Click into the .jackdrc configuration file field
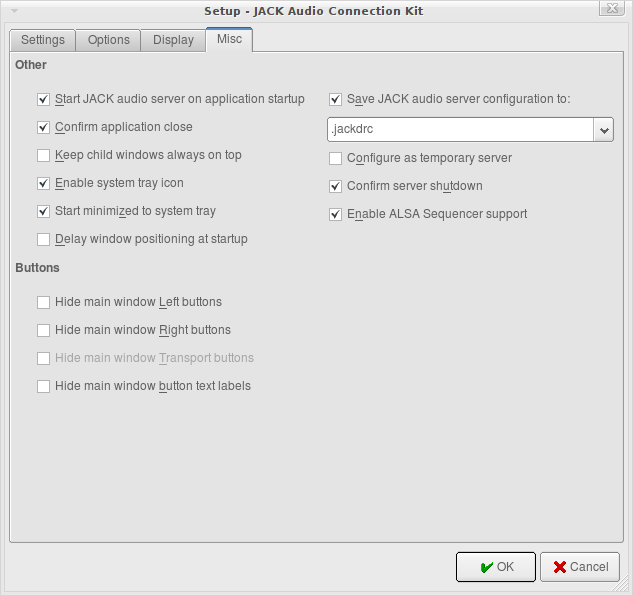Screen dimensions: 633x596 pos(460,130)
